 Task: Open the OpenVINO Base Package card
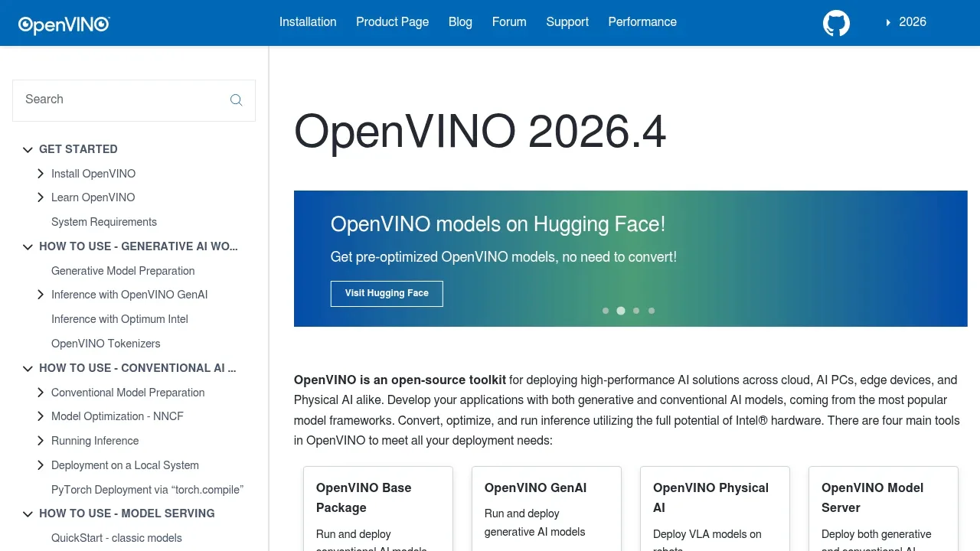click(378, 509)
